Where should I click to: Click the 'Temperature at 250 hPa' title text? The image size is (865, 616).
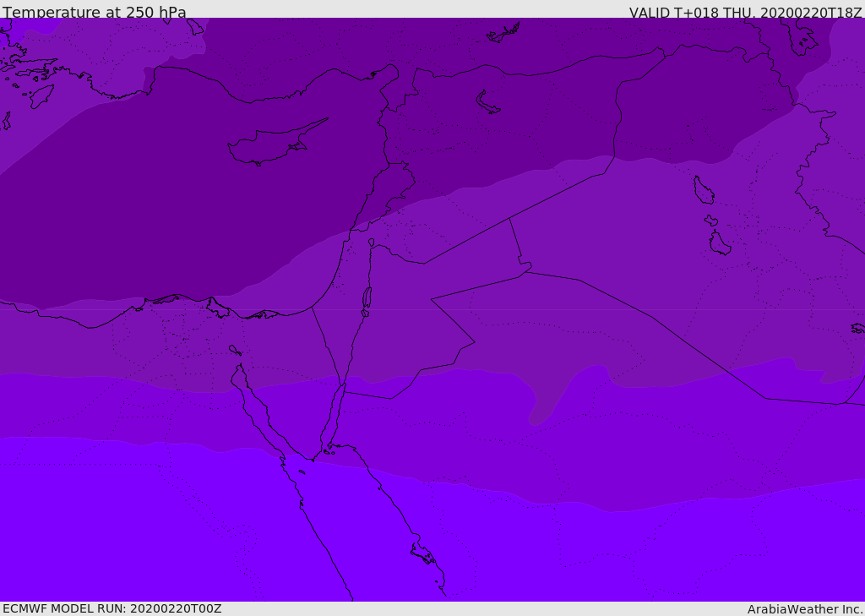95,12
